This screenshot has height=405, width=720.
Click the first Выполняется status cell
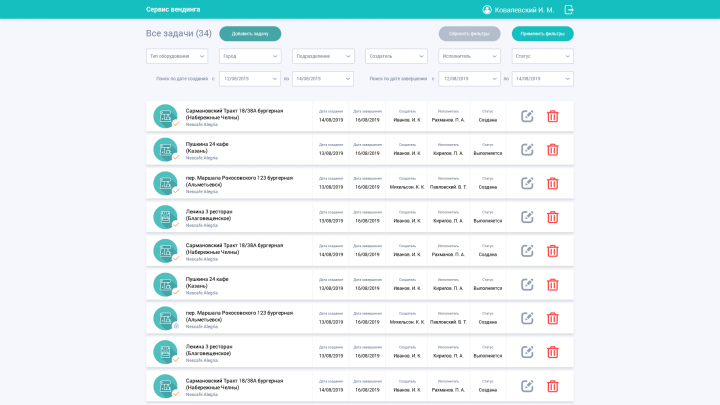coord(488,153)
